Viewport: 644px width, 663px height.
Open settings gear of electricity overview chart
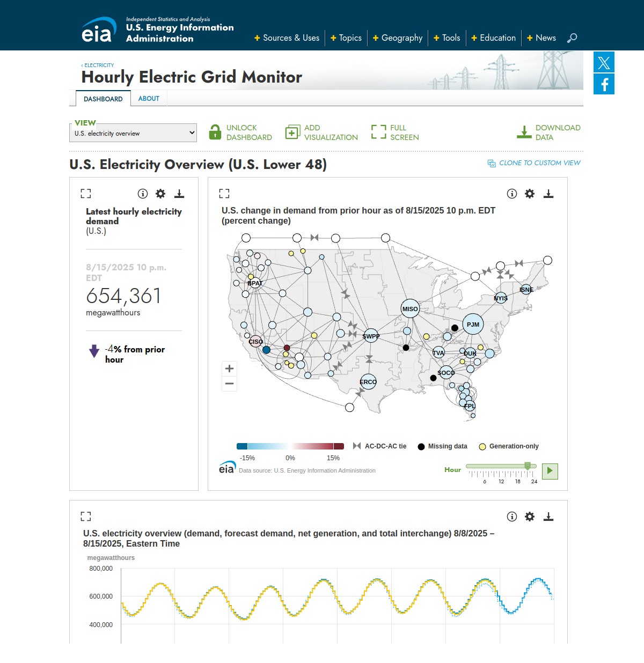(530, 517)
